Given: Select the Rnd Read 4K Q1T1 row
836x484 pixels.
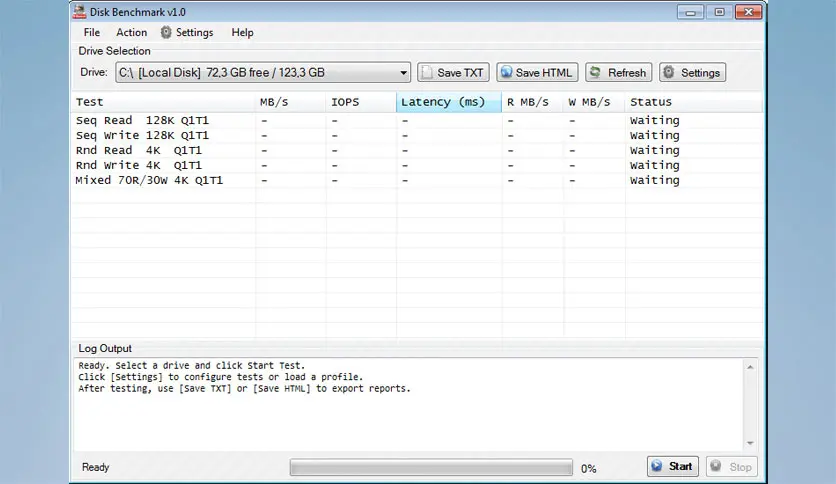Looking at the screenshot, I should click(417, 150).
